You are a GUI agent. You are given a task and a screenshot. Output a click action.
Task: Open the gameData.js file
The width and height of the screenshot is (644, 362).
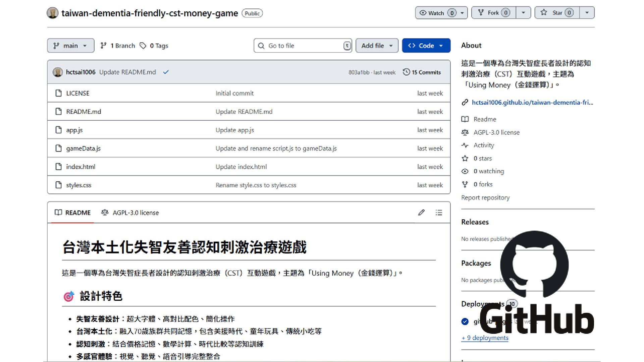click(x=83, y=148)
